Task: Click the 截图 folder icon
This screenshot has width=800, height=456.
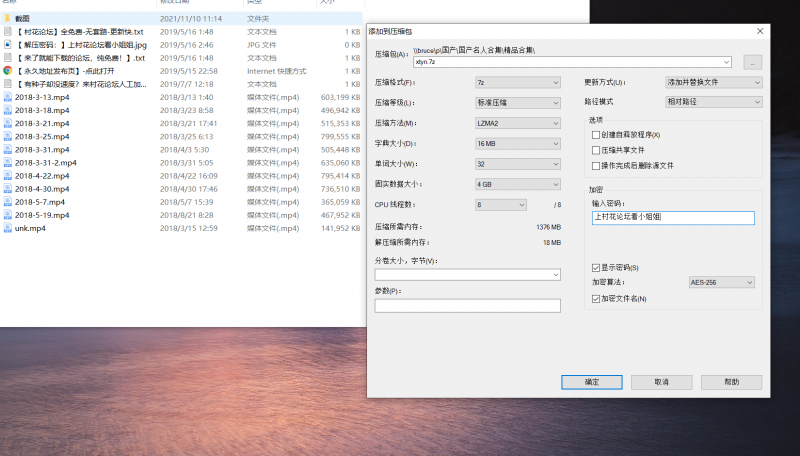Action: pos(7,19)
